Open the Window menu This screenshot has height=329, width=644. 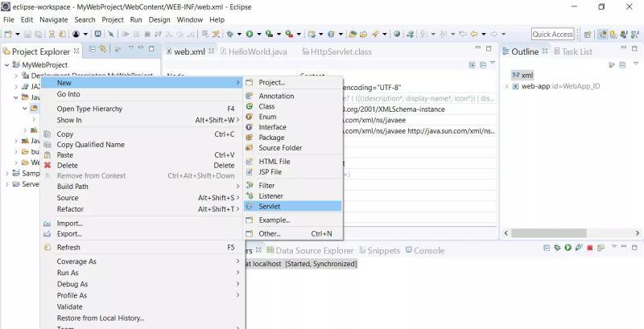click(x=190, y=19)
